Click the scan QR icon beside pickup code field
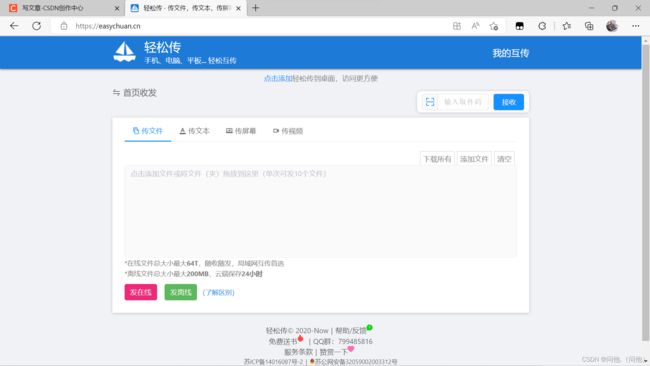The image size is (650, 366). pyautogui.click(x=430, y=102)
